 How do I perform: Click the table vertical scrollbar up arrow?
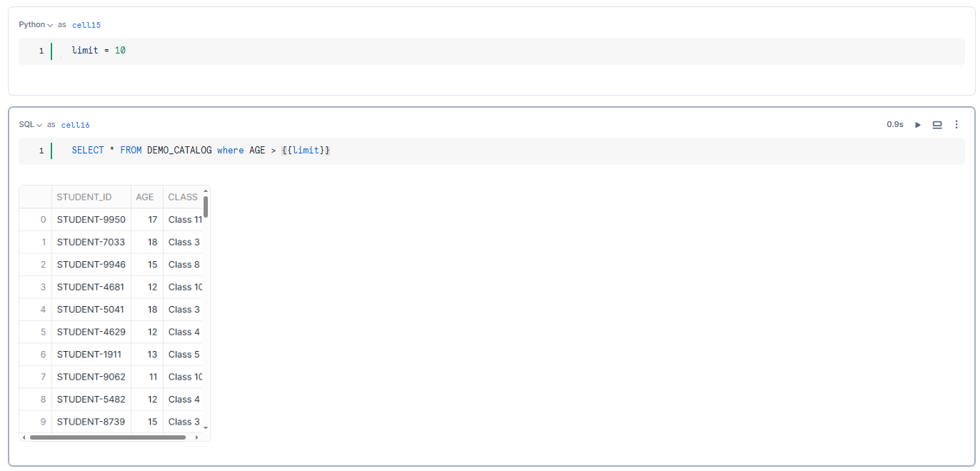(x=206, y=191)
